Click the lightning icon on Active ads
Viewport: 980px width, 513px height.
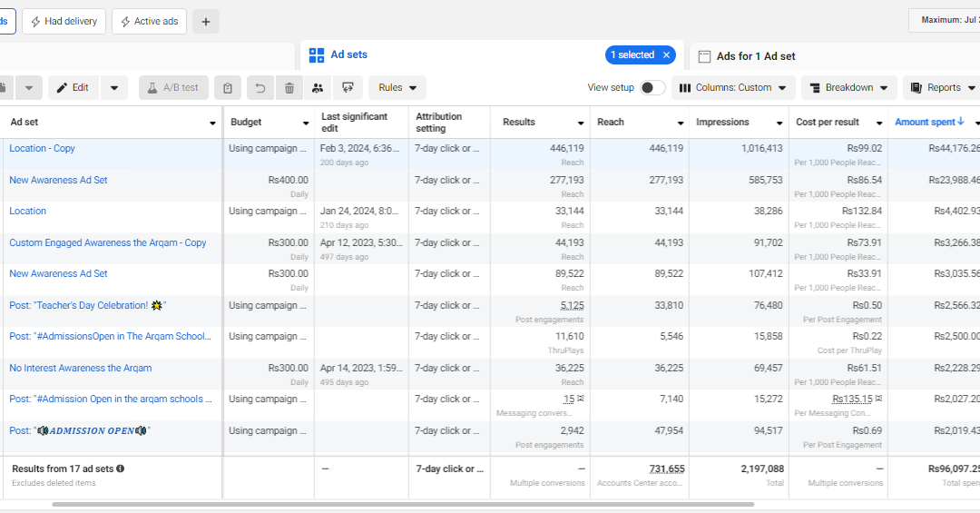pos(125,22)
